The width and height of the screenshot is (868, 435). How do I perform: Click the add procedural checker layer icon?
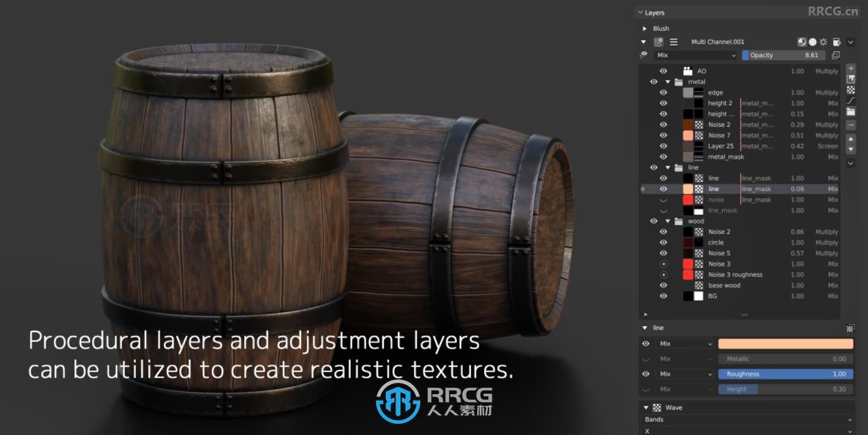(x=851, y=90)
